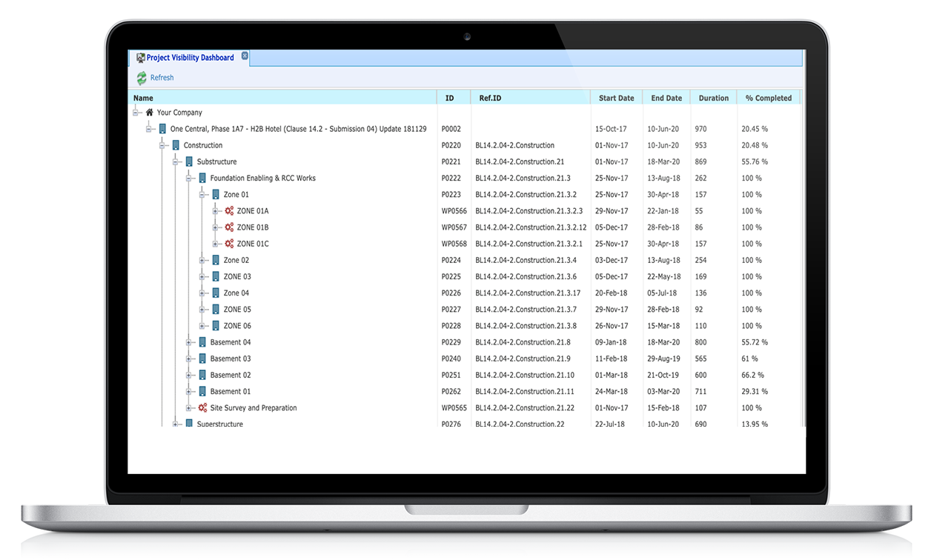Sort by the End Date column header
934x560 pixels.
pyautogui.click(x=666, y=98)
